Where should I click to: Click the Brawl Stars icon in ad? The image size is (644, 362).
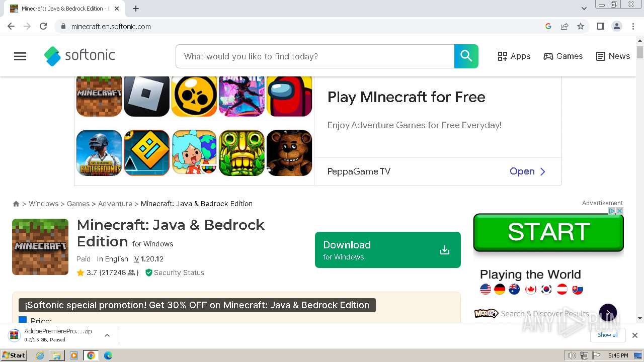tap(194, 96)
